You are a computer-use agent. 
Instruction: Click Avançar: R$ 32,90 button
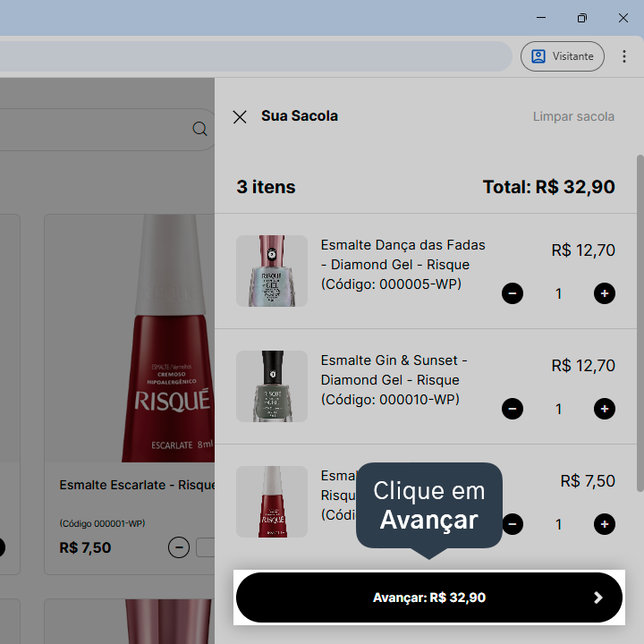tap(428, 597)
